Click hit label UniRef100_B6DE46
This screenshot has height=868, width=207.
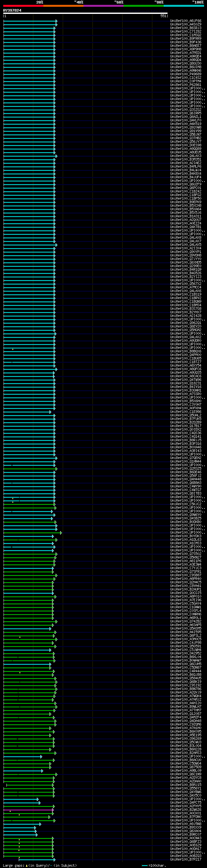click(186, 472)
